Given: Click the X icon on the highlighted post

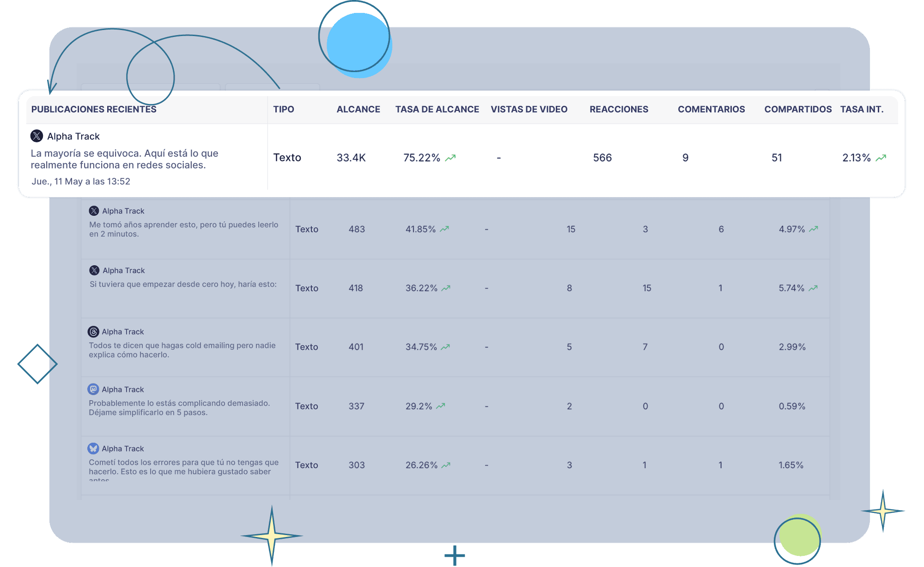Looking at the screenshot, I should coord(36,136).
